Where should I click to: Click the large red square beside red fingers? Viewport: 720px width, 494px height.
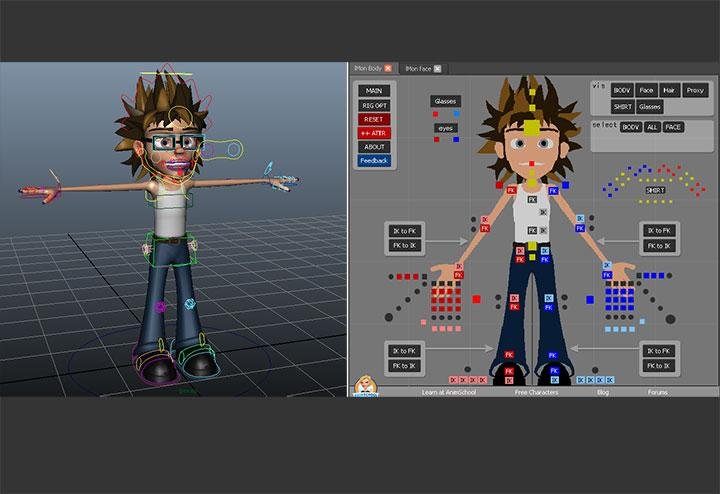pyautogui.click(x=476, y=299)
